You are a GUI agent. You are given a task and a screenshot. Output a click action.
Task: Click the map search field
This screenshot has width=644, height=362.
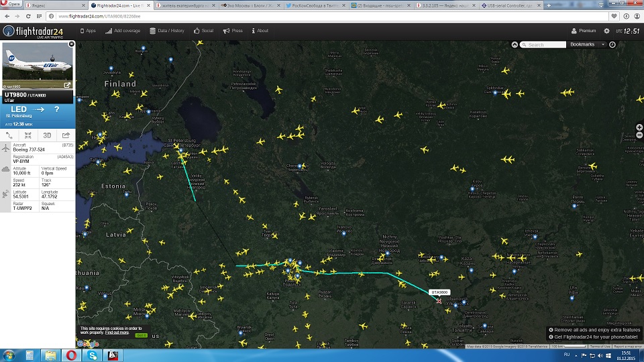(x=546, y=45)
